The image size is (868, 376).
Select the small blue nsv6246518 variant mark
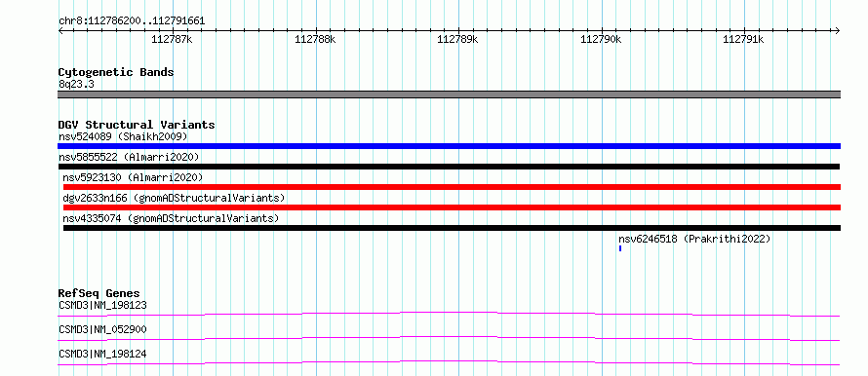(x=620, y=248)
